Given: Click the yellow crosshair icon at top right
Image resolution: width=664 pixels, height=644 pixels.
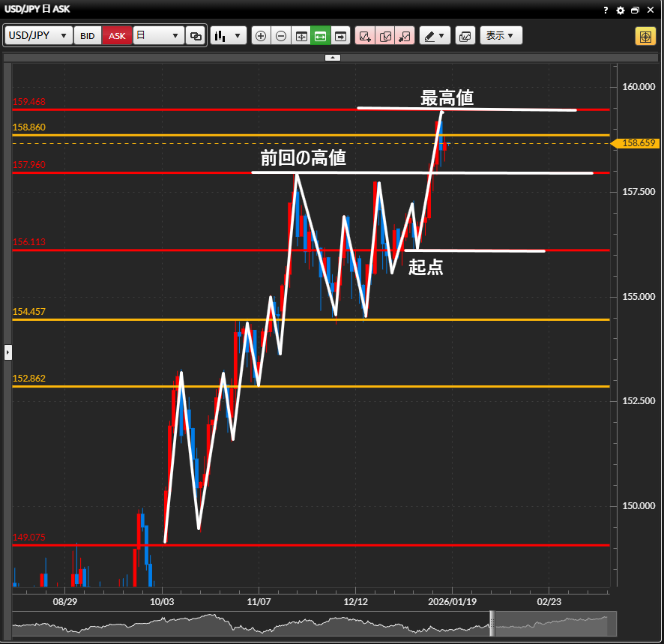Looking at the screenshot, I should click(645, 36).
